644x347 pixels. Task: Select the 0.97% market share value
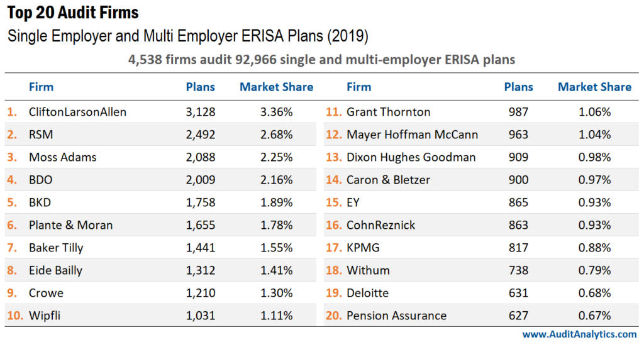595,179
